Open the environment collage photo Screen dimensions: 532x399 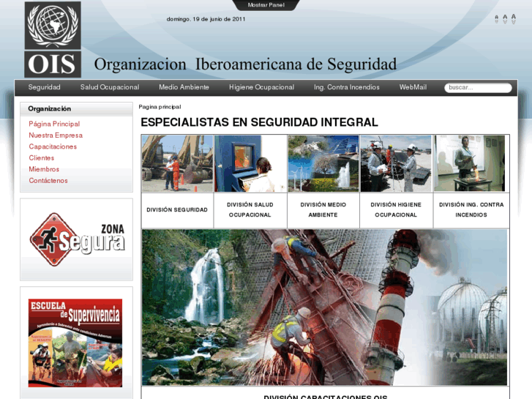(323, 164)
